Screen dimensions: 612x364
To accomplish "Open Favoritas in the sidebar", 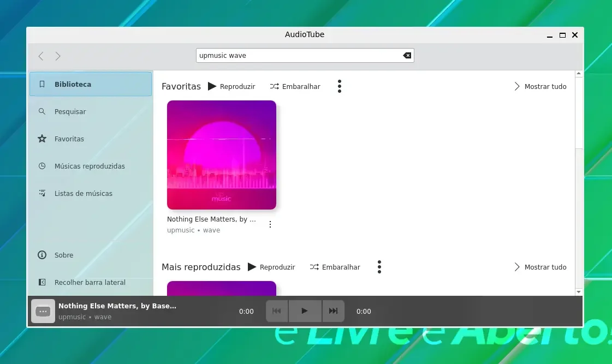I will point(91,139).
